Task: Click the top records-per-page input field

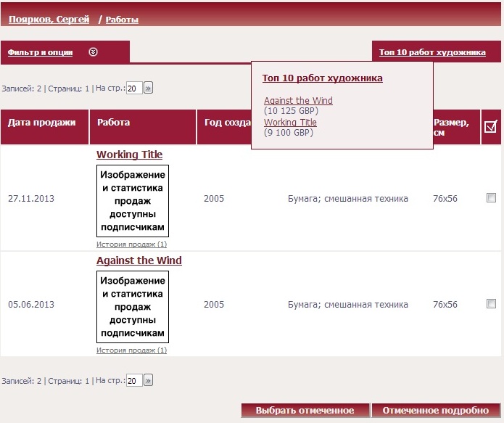Action: tap(134, 89)
